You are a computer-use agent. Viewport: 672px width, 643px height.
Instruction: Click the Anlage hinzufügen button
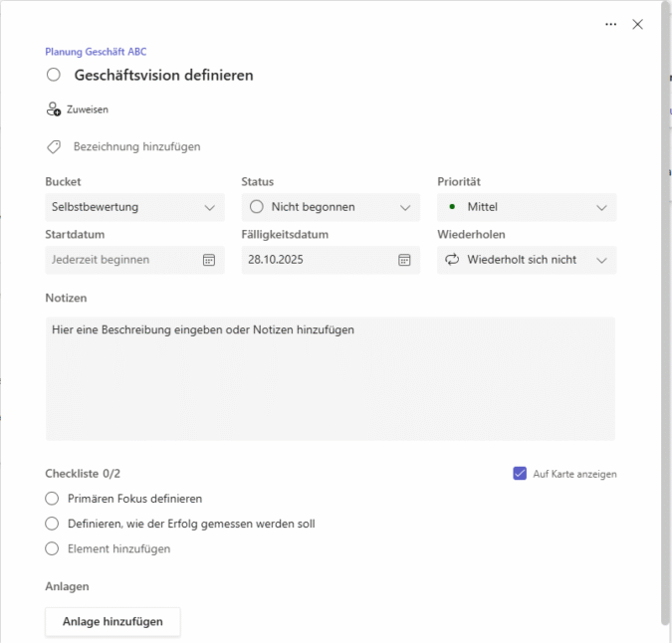point(112,621)
